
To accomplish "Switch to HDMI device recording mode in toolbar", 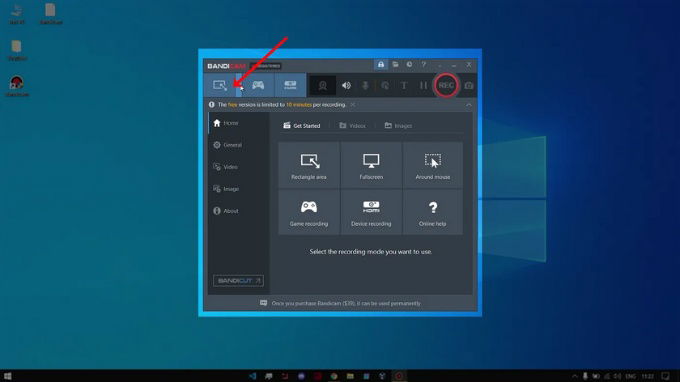I will pos(290,85).
